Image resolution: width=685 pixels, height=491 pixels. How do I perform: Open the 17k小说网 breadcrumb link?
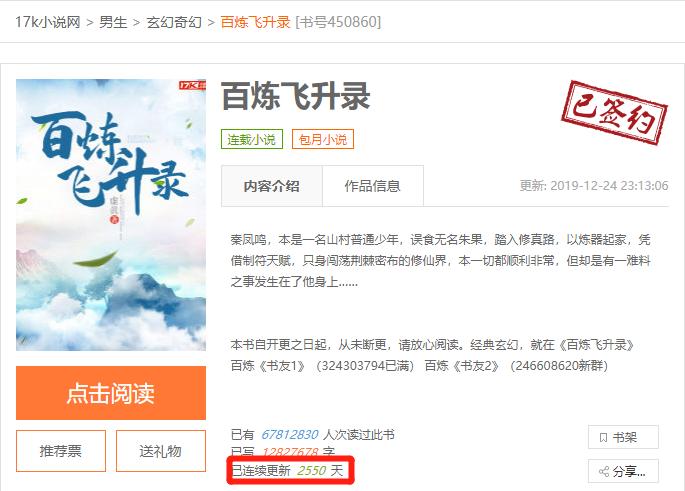click(48, 22)
